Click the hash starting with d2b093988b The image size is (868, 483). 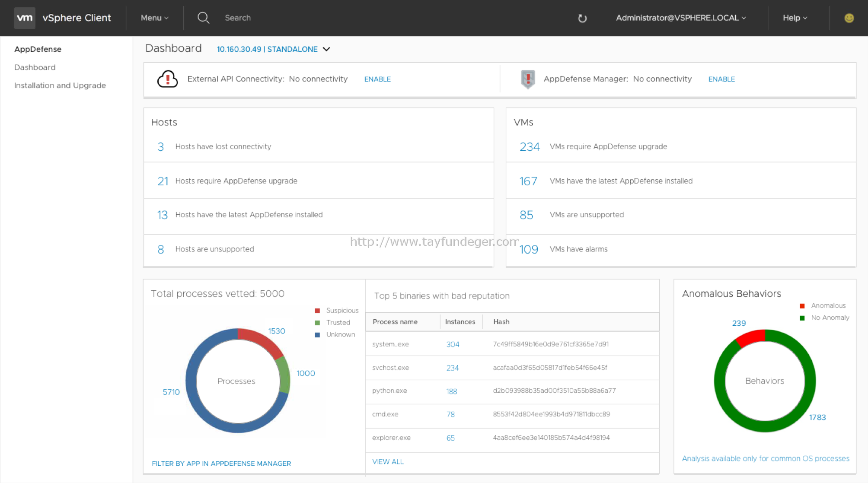click(x=554, y=391)
